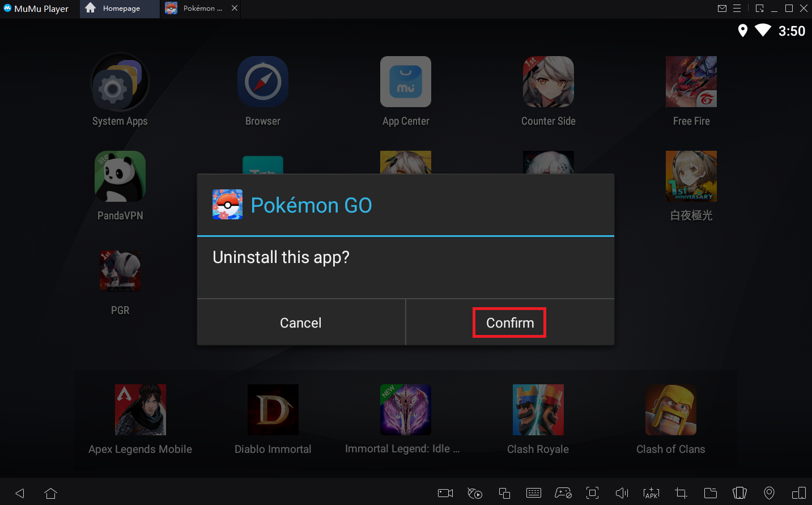
Task: Tap the Android home button
Action: 51,493
